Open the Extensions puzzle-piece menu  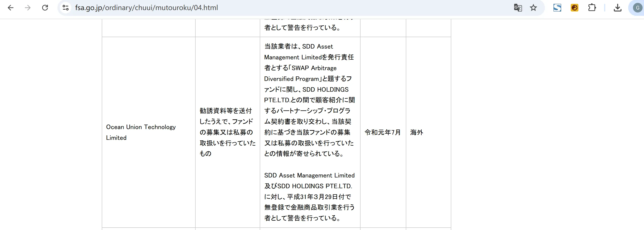point(592,8)
